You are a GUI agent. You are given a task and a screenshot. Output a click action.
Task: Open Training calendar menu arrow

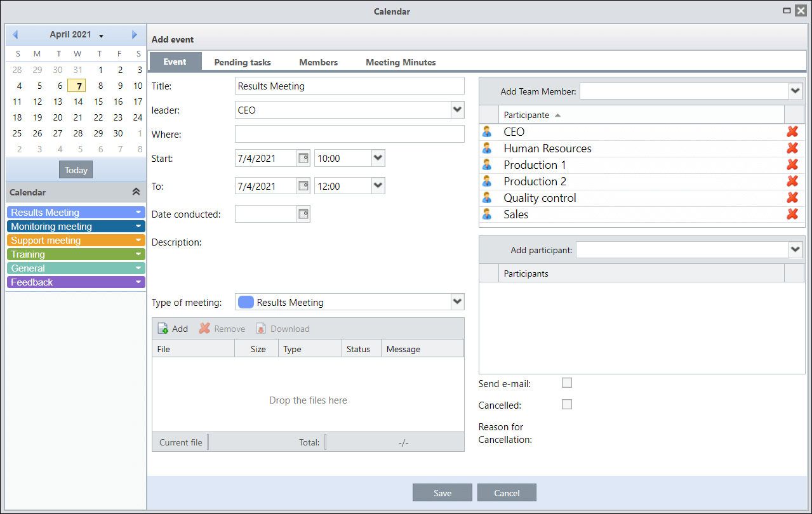pyautogui.click(x=138, y=254)
